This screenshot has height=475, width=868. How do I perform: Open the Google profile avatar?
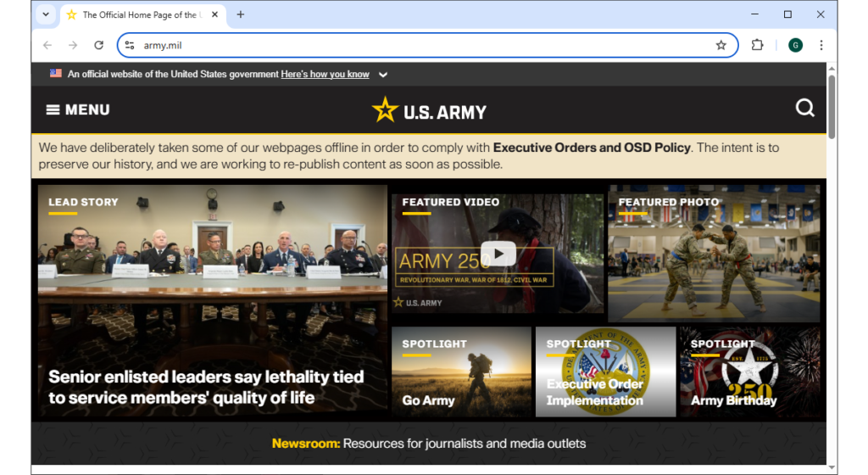click(795, 46)
